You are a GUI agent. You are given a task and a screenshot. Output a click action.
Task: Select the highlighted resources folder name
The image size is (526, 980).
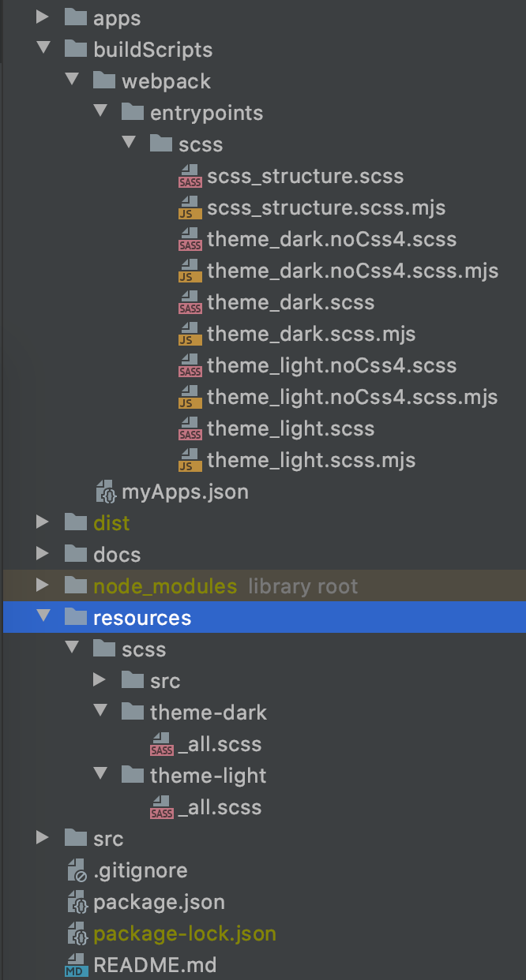[x=142, y=618]
